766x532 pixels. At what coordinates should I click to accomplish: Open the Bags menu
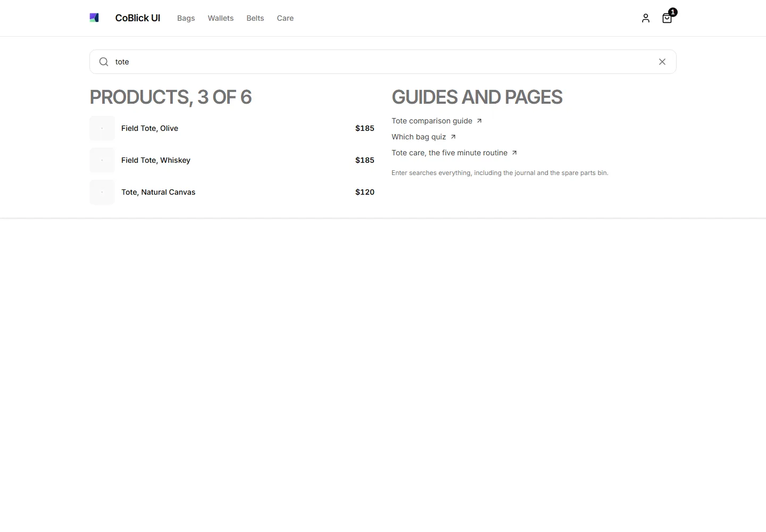186,18
